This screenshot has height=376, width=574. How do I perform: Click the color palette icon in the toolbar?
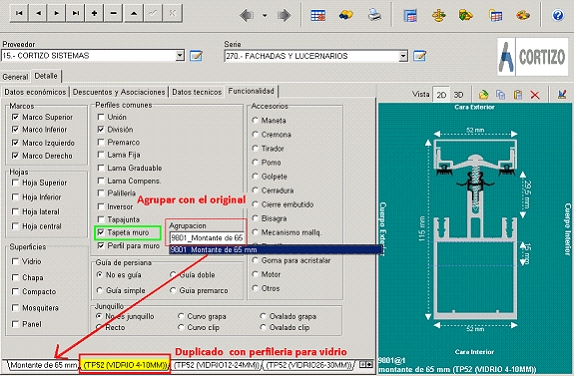(523, 15)
